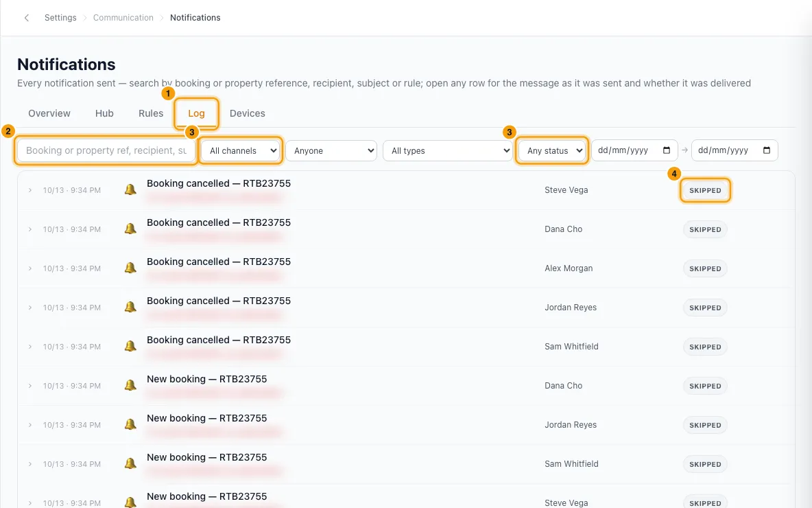Open the Settings breadcrumb link
Viewport: 812px width, 508px height.
coord(60,18)
